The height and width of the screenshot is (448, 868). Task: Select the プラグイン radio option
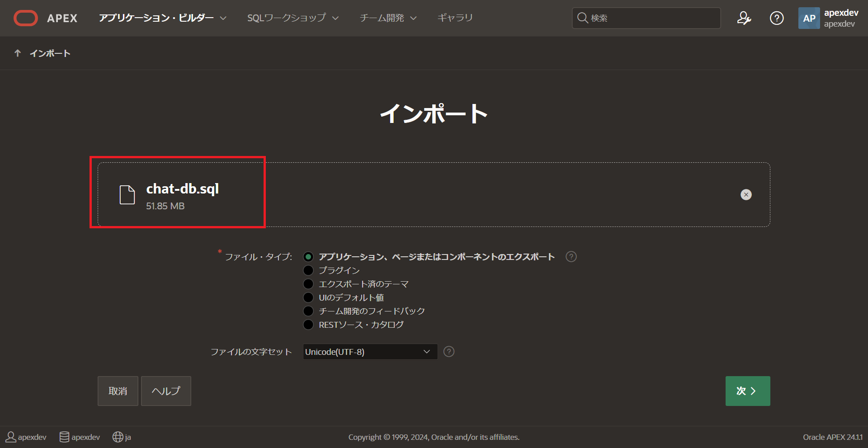[308, 270]
